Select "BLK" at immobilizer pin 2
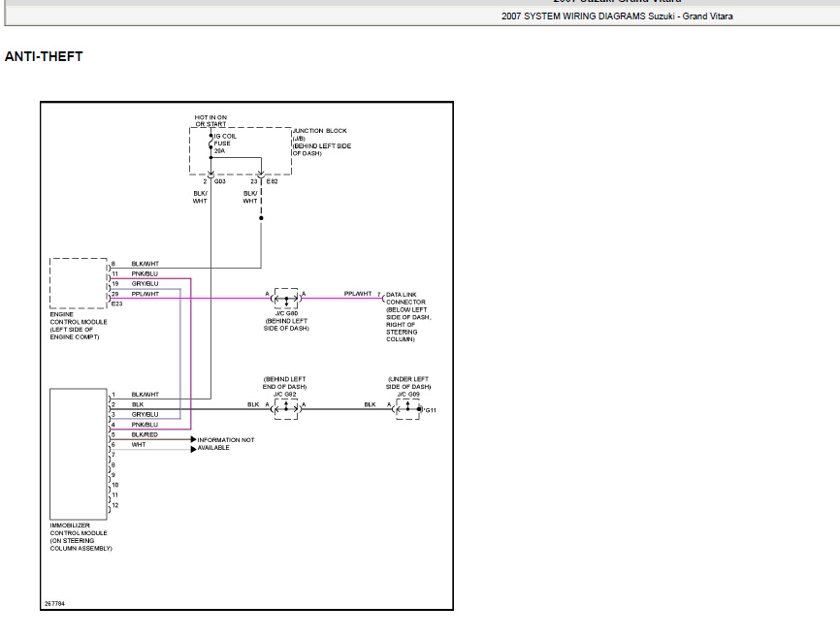 pyautogui.click(x=138, y=405)
